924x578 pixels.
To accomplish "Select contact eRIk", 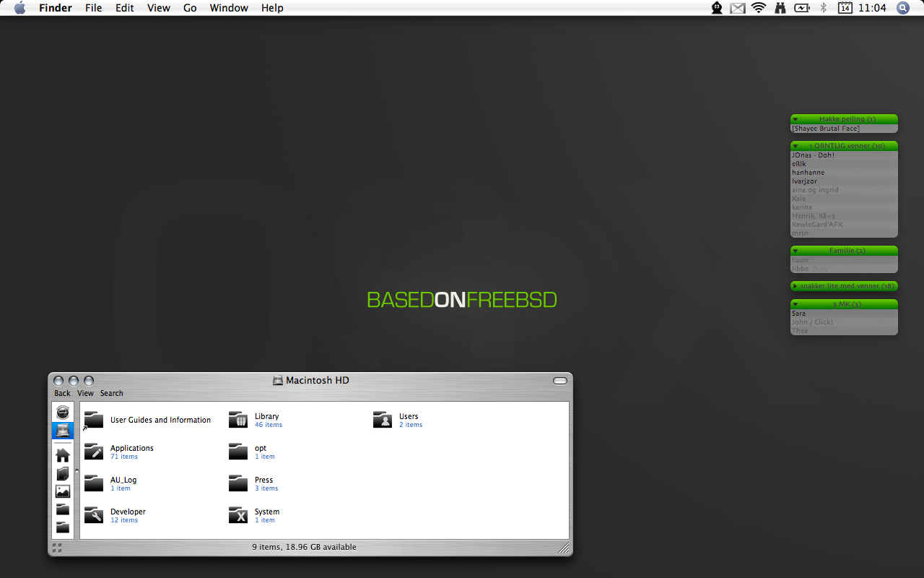I will point(844,164).
